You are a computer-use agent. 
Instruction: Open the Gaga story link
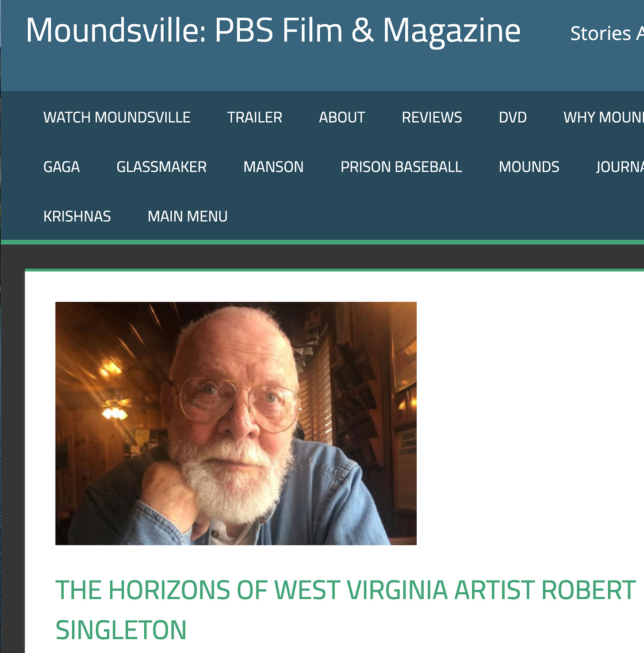pos(61,167)
